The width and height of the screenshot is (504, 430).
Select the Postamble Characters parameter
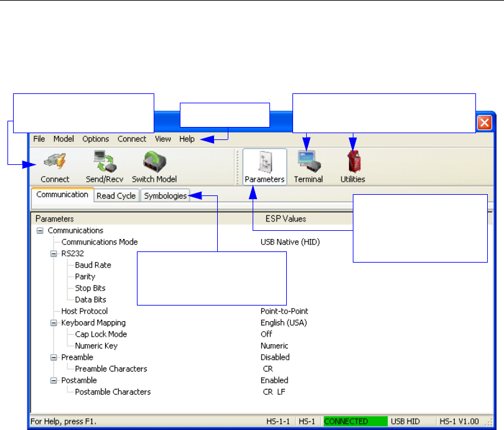113,392
